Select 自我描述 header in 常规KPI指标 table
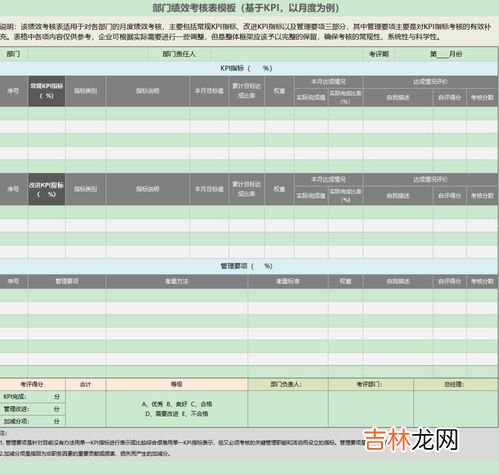Image resolution: width=499 pixels, height=475 pixels. coord(398,97)
